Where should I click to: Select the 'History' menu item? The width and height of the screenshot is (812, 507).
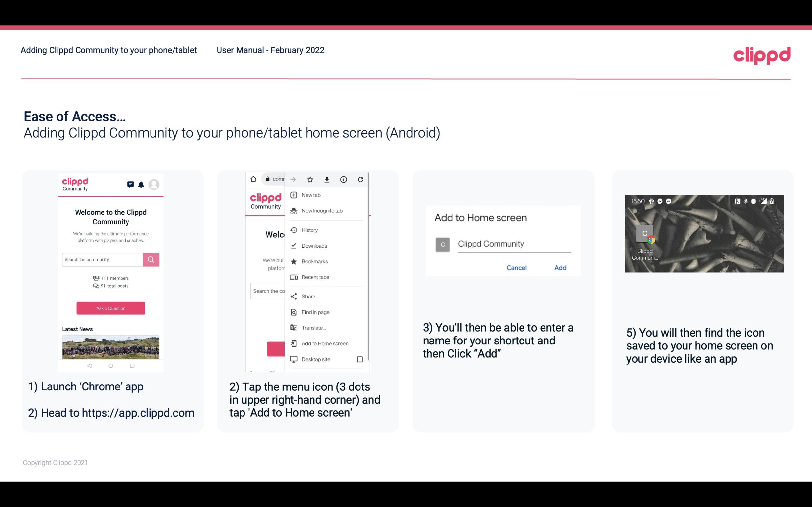pos(309,230)
